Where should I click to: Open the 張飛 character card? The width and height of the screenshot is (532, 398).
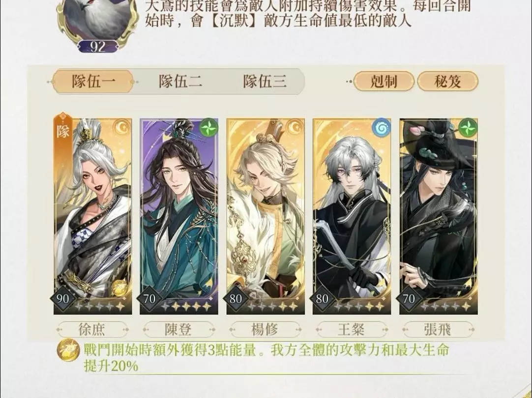[439, 216]
